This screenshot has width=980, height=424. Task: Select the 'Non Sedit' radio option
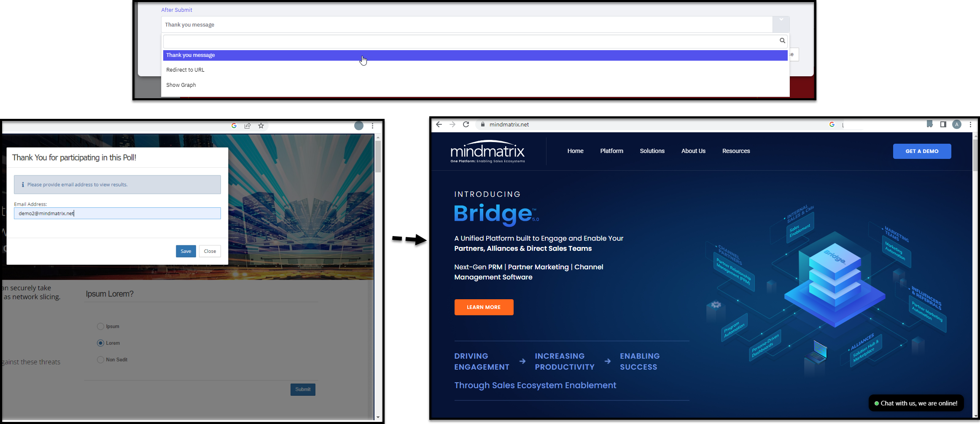[x=100, y=360]
